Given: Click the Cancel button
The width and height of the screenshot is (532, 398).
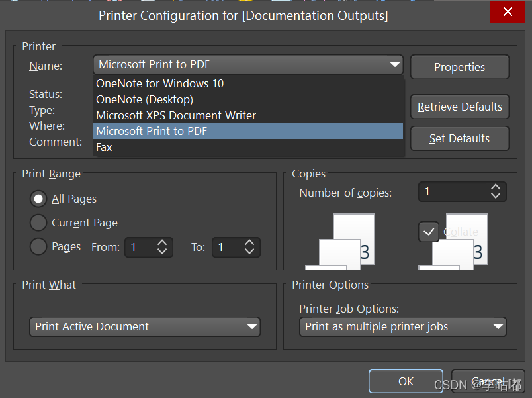Looking at the screenshot, I should 488,381.
